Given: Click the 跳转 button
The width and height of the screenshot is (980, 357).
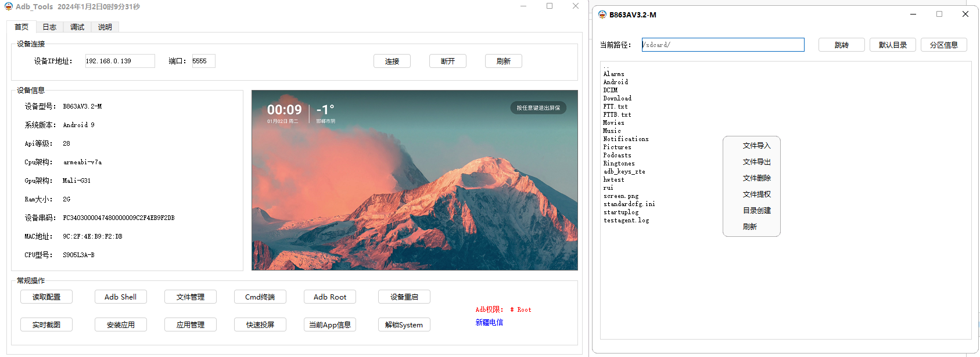Looking at the screenshot, I should pyautogui.click(x=842, y=45).
